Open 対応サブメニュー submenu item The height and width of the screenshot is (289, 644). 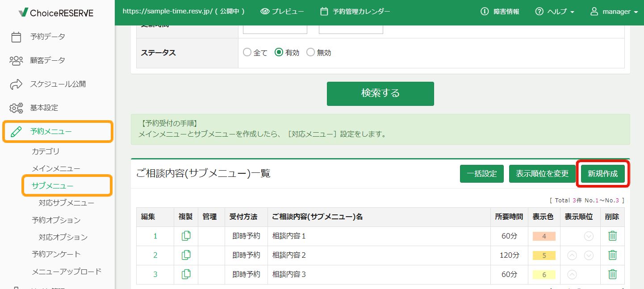click(67, 203)
